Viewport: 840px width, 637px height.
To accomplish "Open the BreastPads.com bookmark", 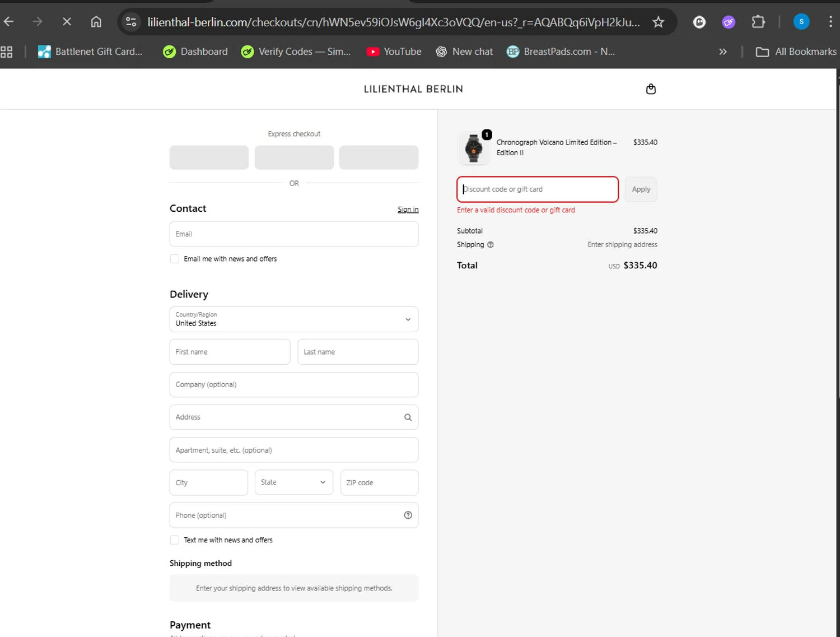I will pos(561,52).
